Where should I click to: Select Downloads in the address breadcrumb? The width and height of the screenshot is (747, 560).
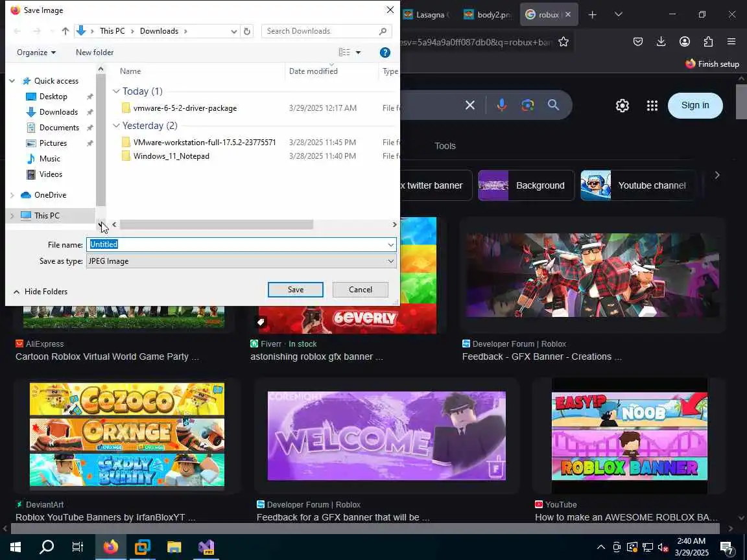159,31
